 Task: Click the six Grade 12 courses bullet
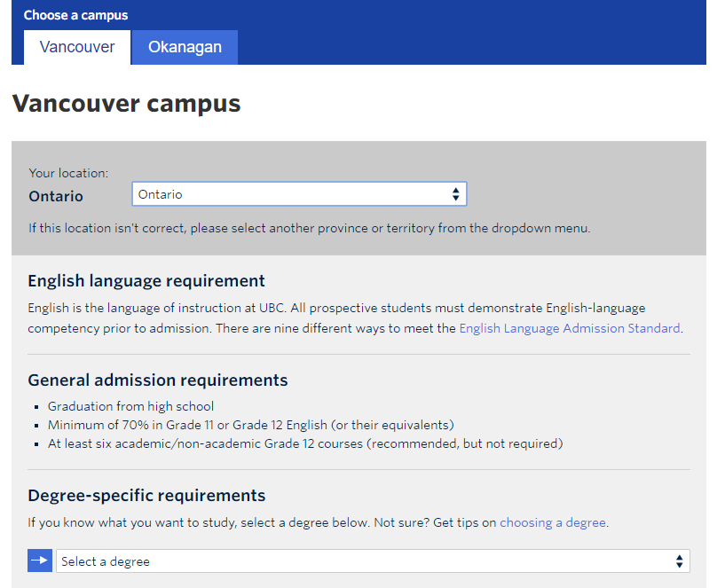(305, 443)
